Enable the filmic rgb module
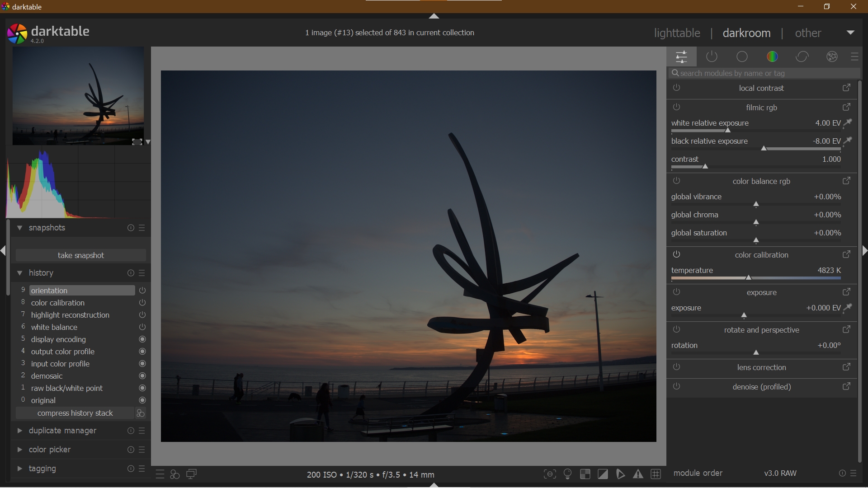This screenshot has width=868, height=488. coord(677,108)
